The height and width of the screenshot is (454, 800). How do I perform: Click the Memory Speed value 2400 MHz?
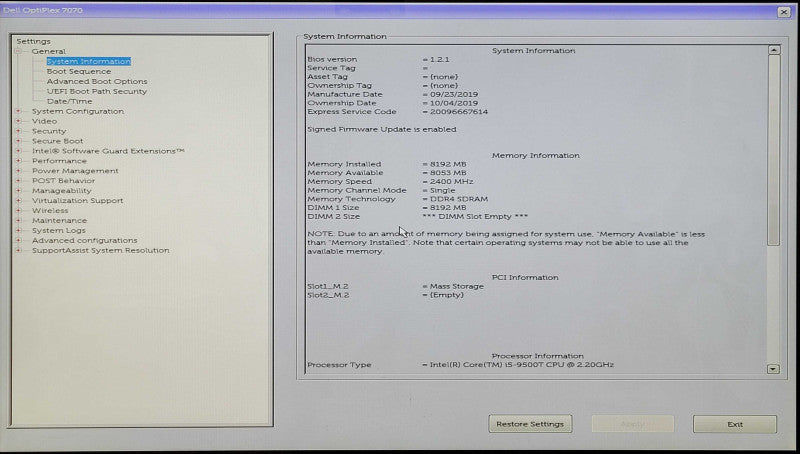[x=452, y=182]
